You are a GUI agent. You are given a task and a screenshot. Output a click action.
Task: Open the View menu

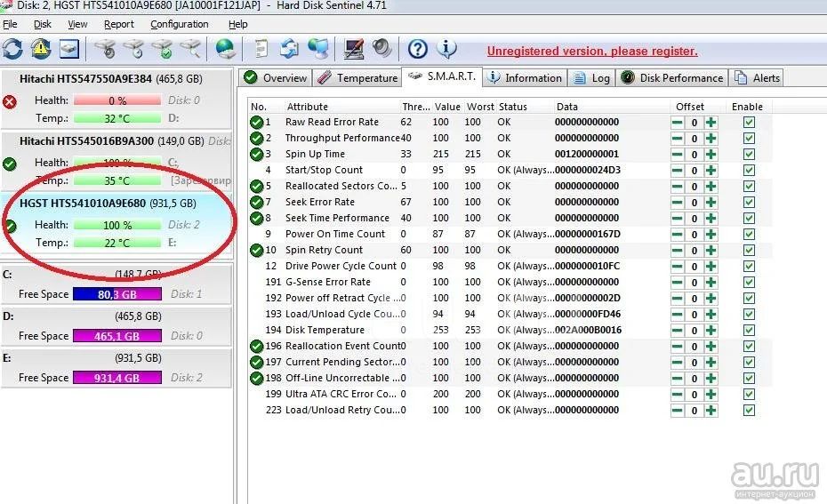pyautogui.click(x=77, y=24)
